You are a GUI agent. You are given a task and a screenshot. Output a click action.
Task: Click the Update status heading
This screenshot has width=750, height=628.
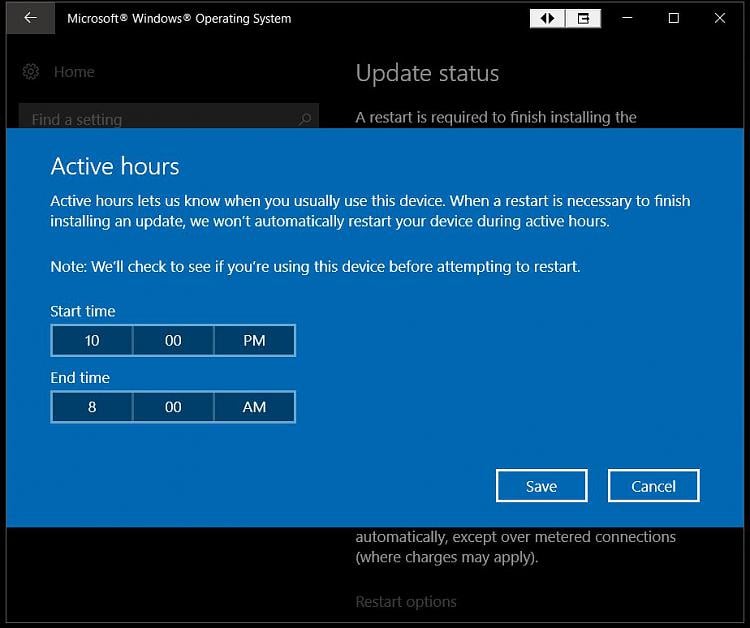(x=427, y=74)
